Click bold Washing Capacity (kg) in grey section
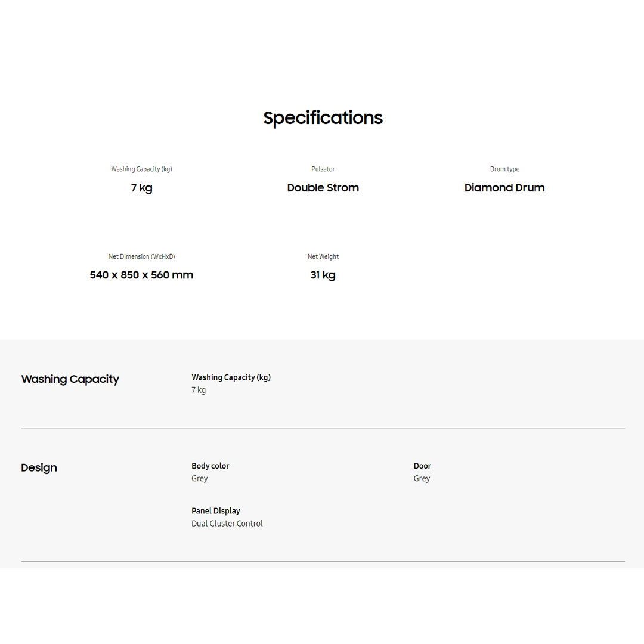The width and height of the screenshot is (644, 644). (x=231, y=377)
